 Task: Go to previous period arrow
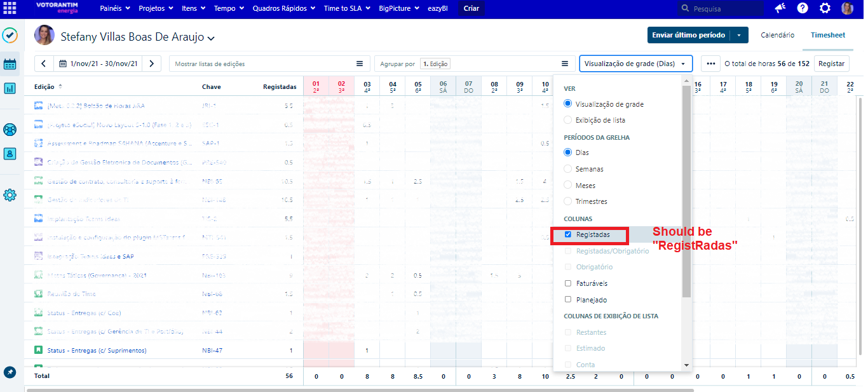(x=44, y=64)
